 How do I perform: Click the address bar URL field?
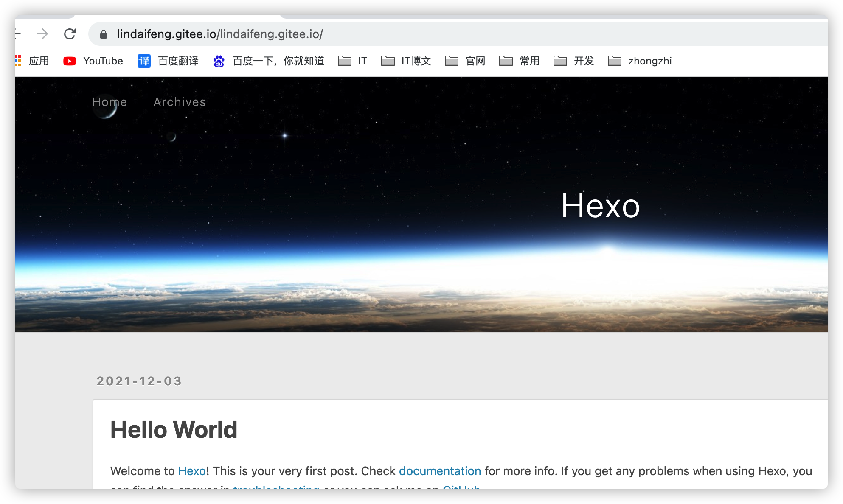point(458,34)
